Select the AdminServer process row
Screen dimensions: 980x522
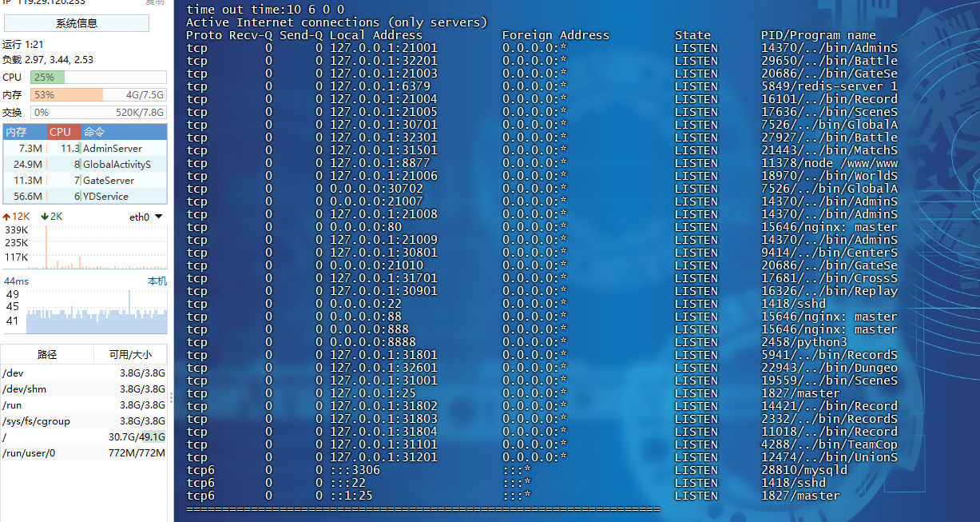click(85, 148)
